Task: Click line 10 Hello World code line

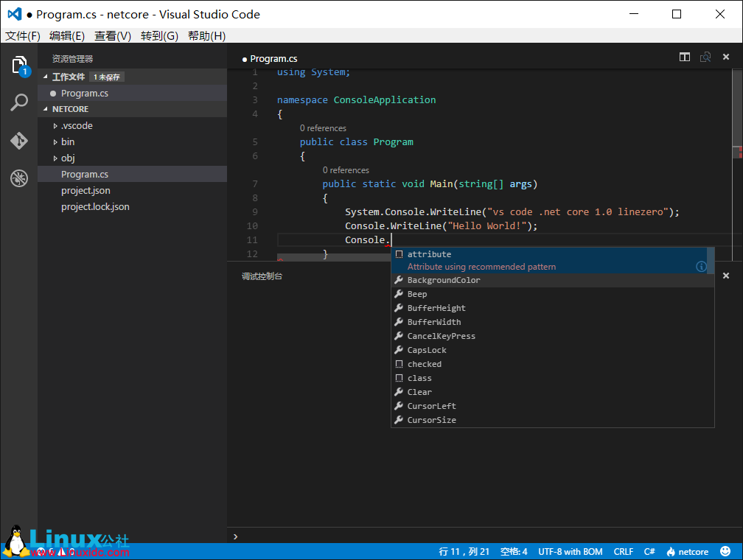Action: [x=441, y=226]
